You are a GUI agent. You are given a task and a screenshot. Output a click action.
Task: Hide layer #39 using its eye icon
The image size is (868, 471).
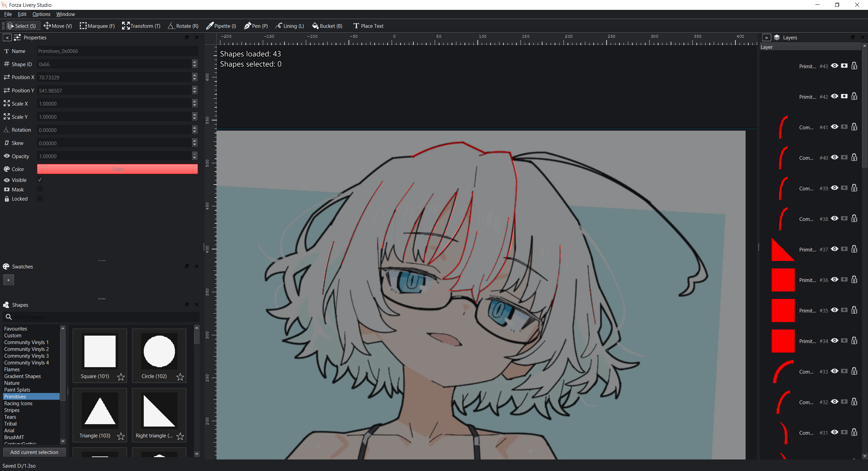835,188
